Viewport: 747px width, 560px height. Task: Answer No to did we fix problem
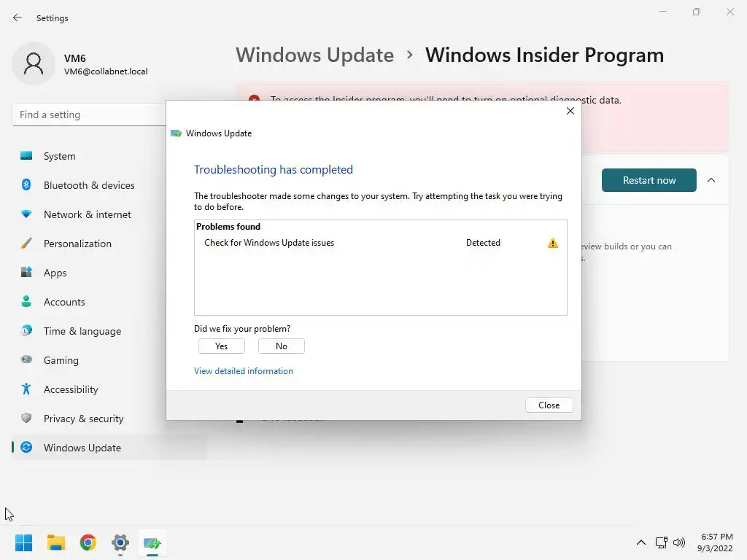tap(282, 346)
